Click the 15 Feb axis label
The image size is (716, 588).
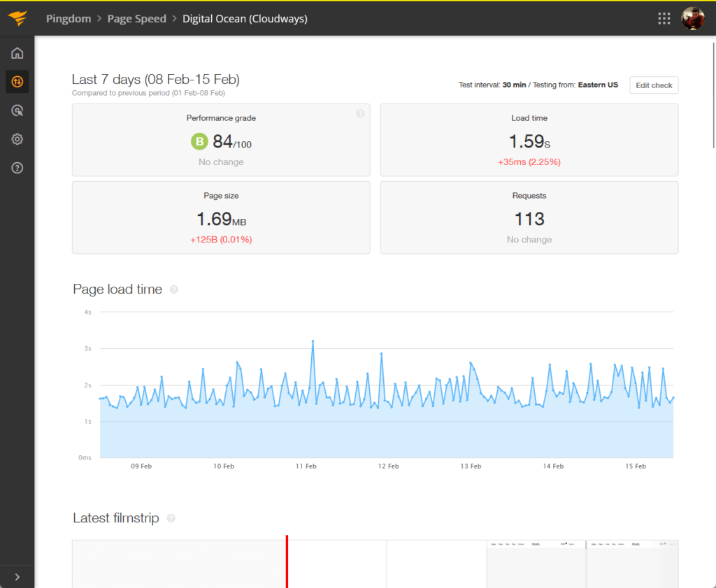(636, 466)
